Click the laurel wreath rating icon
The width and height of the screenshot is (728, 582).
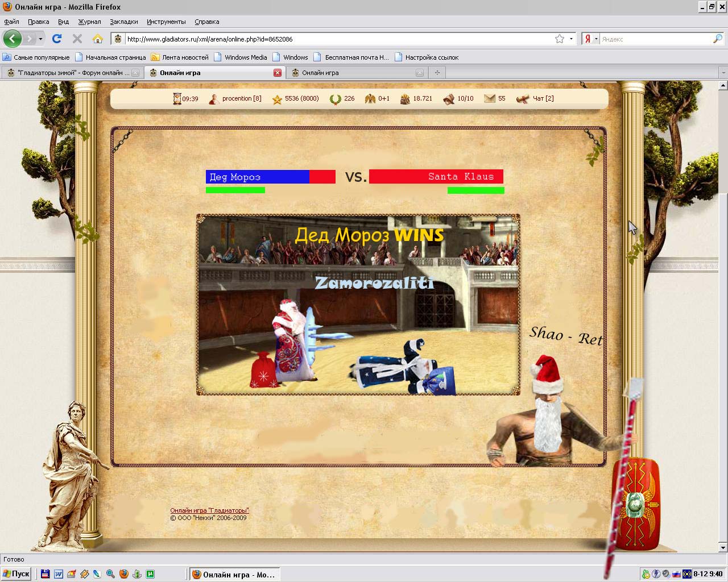click(335, 99)
